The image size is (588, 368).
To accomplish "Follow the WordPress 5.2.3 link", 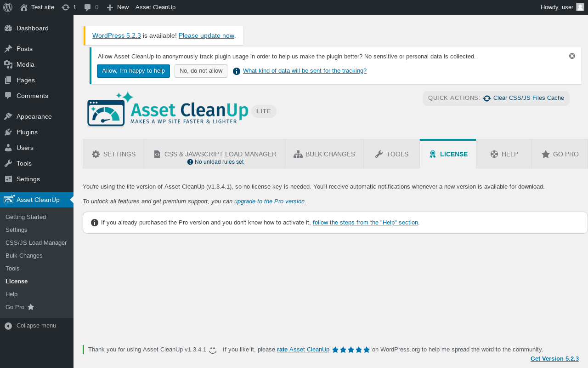I will [117, 35].
